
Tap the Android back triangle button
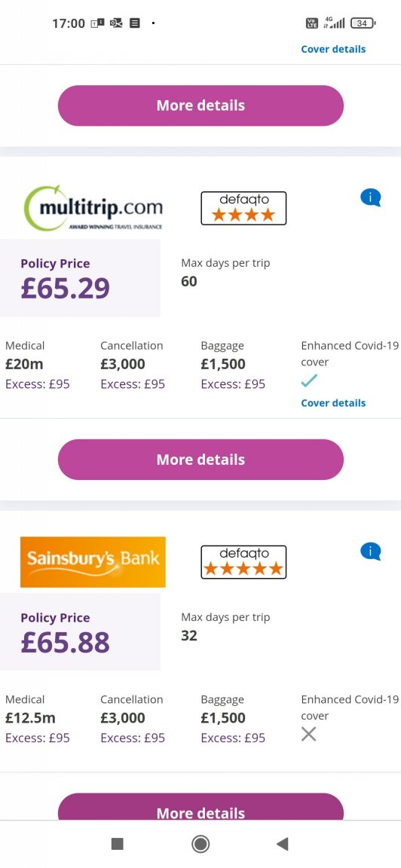tap(283, 844)
